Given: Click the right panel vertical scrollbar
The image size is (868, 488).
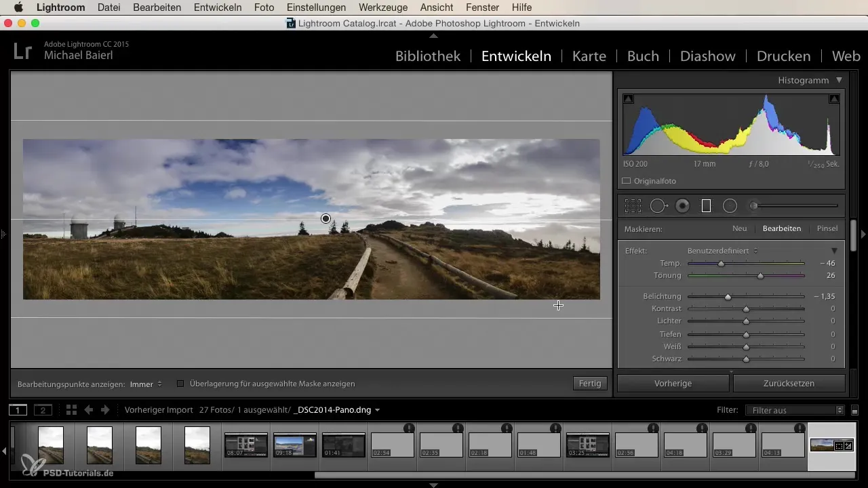Looking at the screenshot, I should click(854, 235).
